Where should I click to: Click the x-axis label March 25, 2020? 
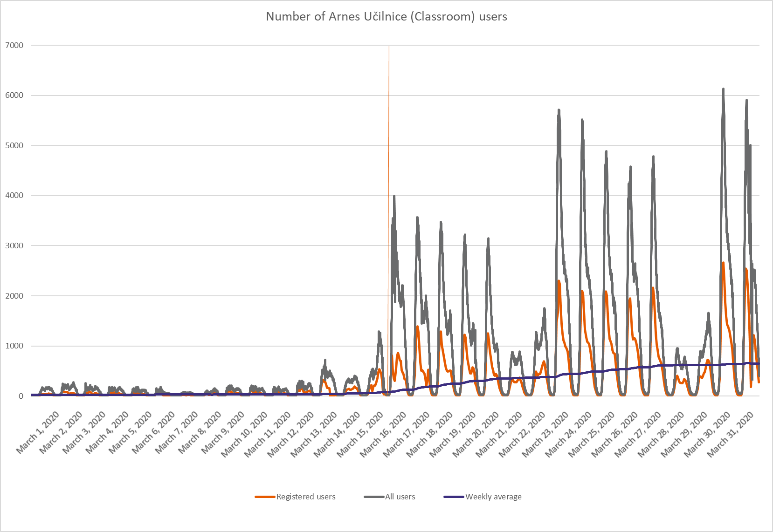(592, 434)
